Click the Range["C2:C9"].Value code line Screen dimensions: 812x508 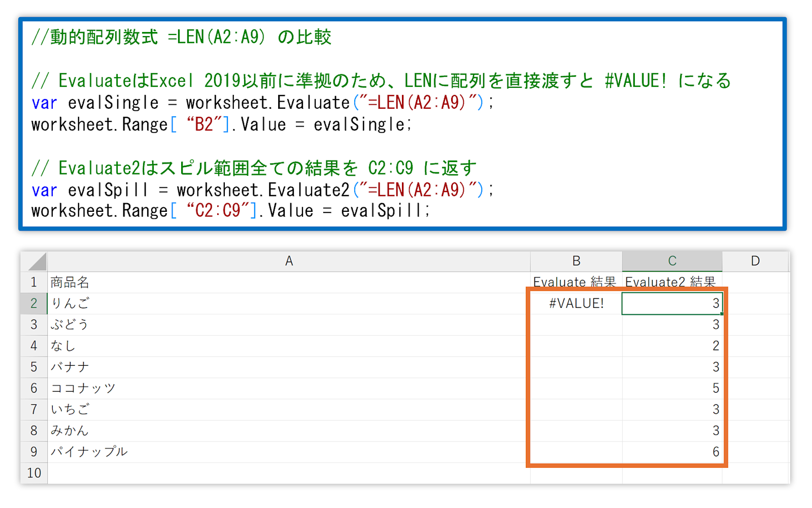(230, 211)
